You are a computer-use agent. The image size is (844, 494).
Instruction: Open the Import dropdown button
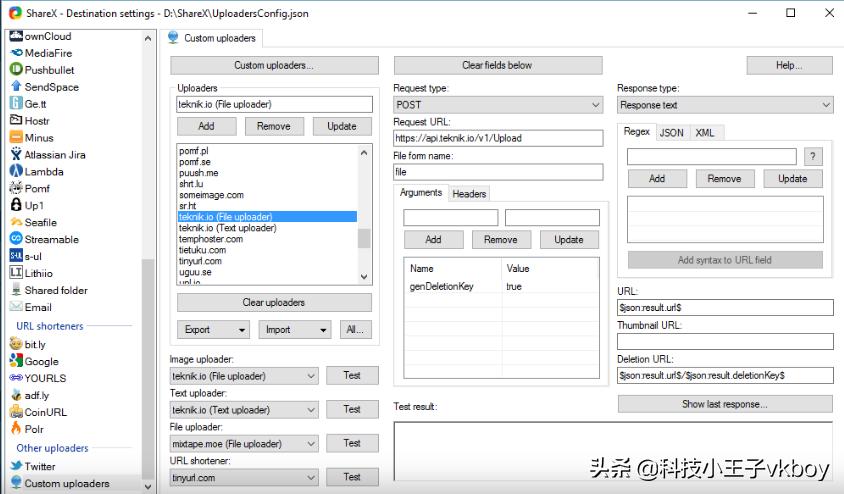pos(294,329)
